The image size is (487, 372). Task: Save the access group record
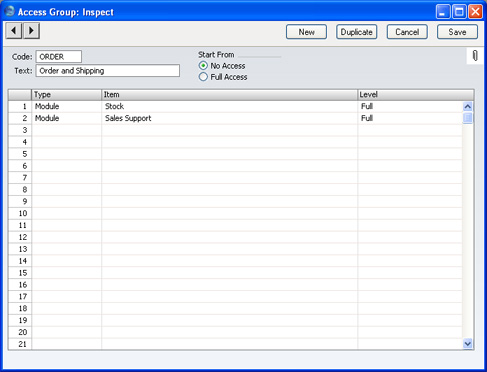point(457,32)
